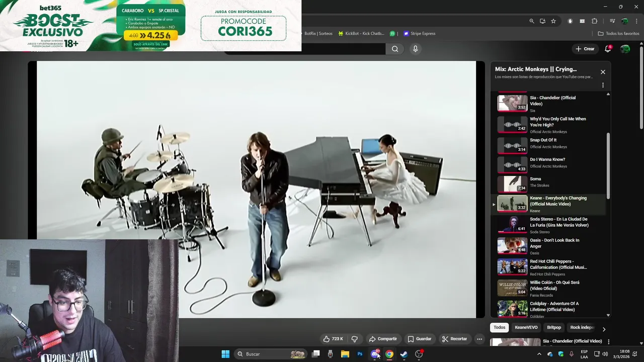
Task: Select Keane - Everybody's Changing playlist entry
Action: click(x=549, y=204)
